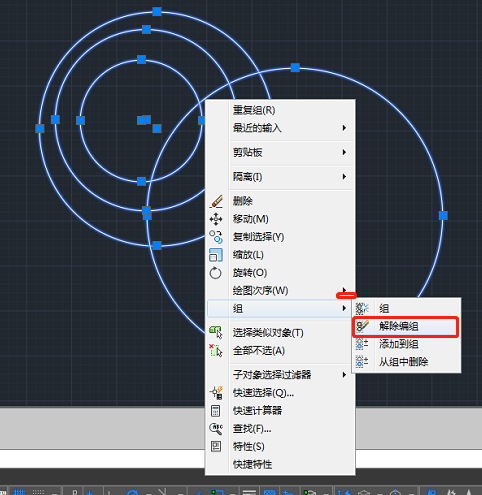The width and height of the screenshot is (482, 495).
Task: Expand the 子对象选择过滤器 submenu arrow
Action: click(x=344, y=375)
